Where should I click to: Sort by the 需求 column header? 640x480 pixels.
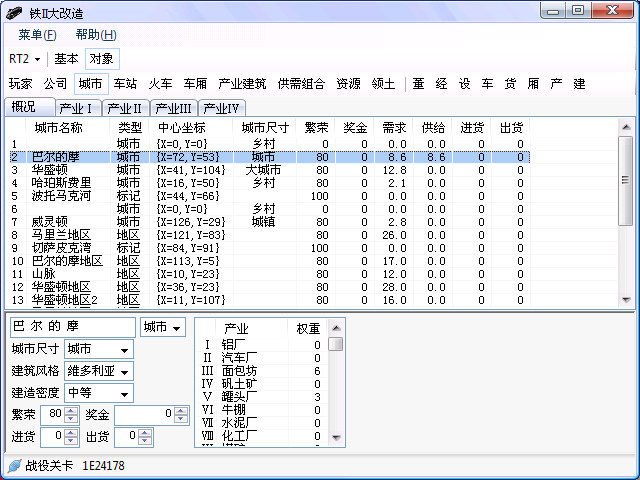[x=394, y=128]
